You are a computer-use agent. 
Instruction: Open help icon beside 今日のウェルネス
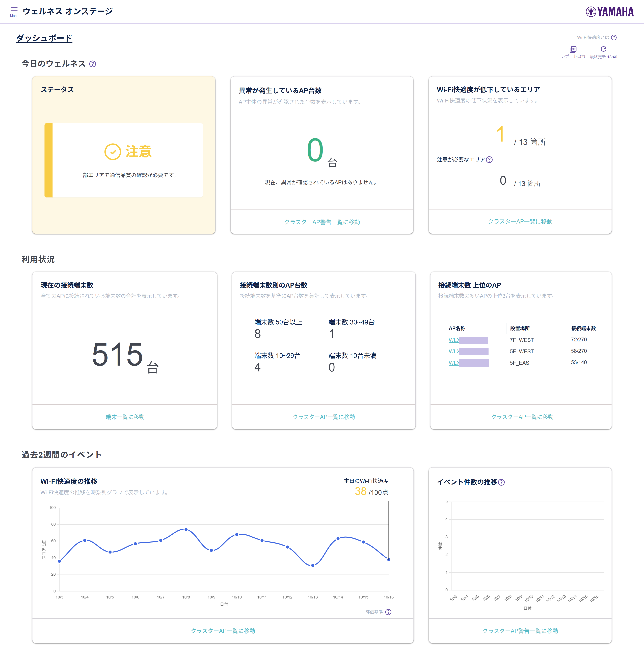(x=92, y=64)
